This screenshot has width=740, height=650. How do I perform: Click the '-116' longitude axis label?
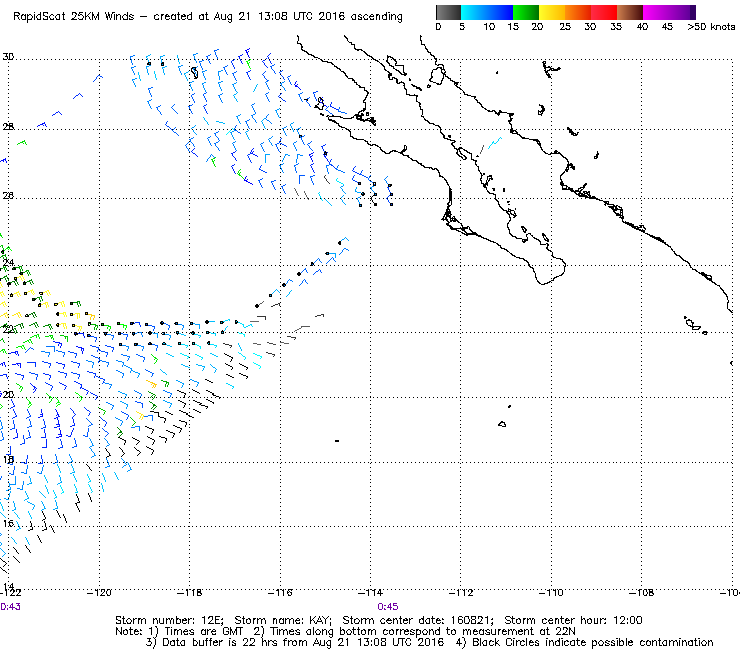point(280,593)
